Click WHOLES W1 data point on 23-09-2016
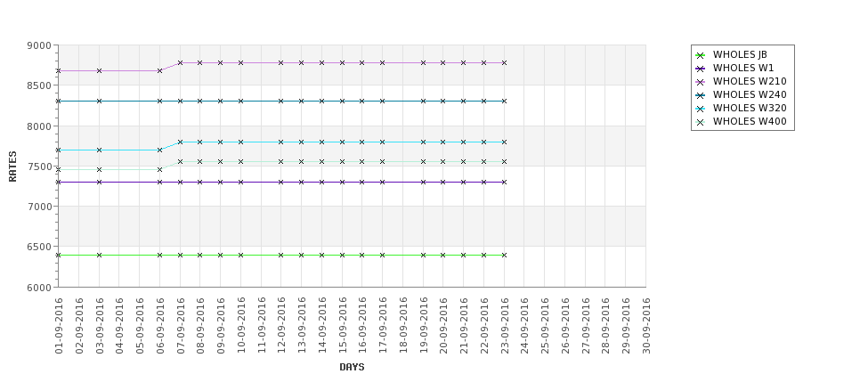The height and width of the screenshot is (382, 868). [x=504, y=183]
